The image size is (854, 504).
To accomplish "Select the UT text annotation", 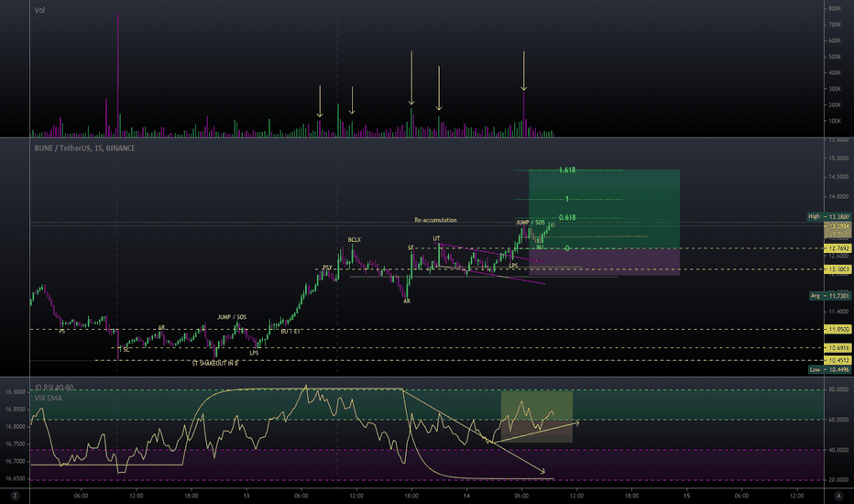I will (436, 238).
